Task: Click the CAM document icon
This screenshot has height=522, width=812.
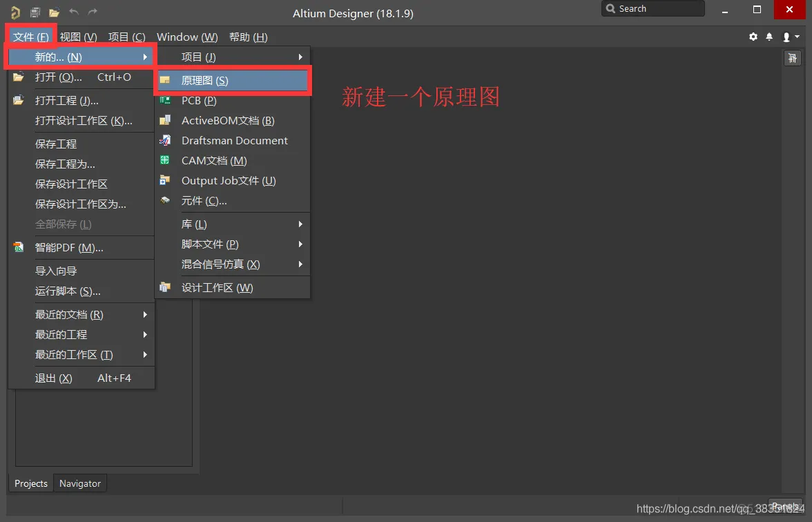Action: [164, 160]
